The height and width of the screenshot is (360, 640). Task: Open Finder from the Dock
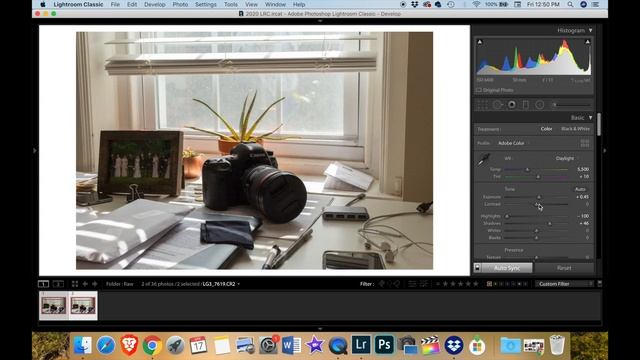pyautogui.click(x=82, y=345)
